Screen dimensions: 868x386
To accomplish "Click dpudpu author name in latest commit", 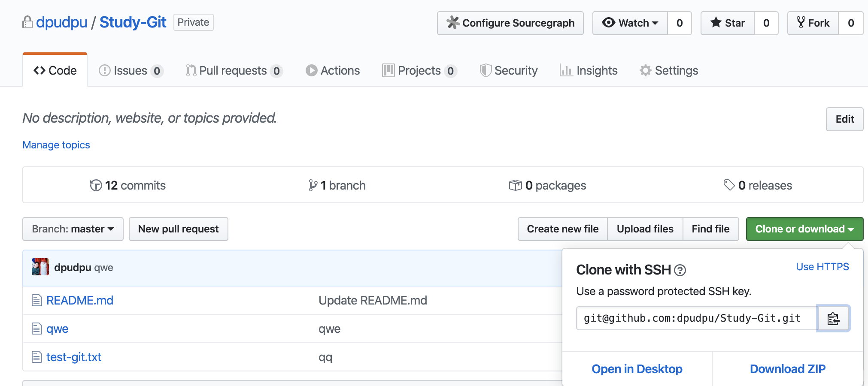I will pyautogui.click(x=73, y=268).
